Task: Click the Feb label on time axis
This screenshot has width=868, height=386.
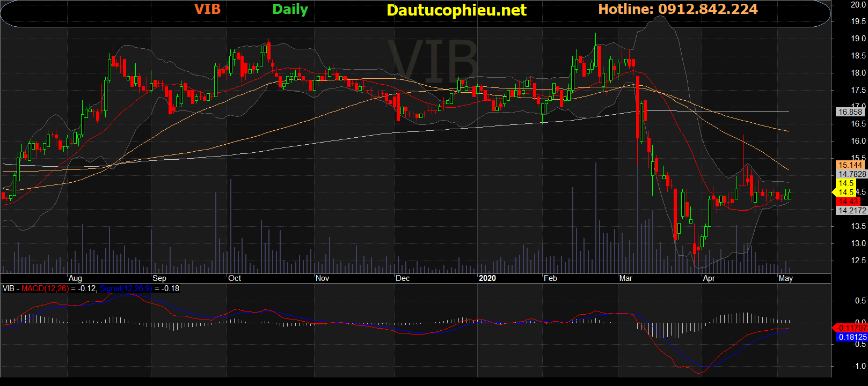Action: tap(550, 278)
